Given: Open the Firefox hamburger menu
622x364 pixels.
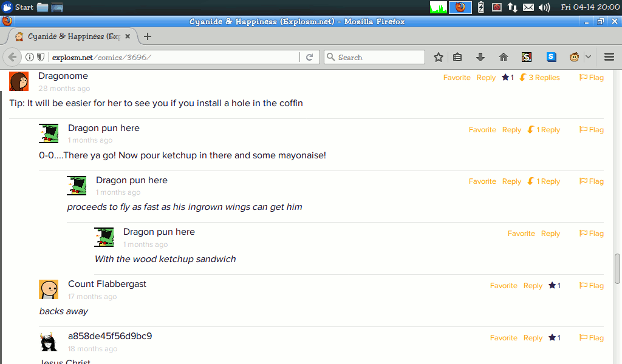Looking at the screenshot, I should point(609,57).
